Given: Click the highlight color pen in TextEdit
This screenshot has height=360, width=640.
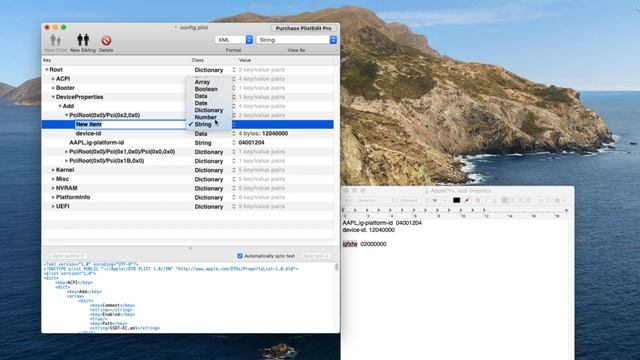Looking at the screenshot, I should (x=467, y=200).
